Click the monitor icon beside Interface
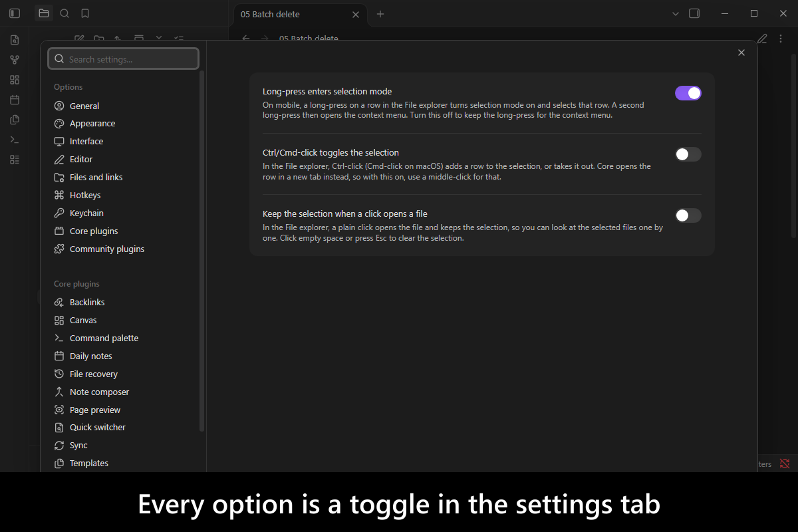The height and width of the screenshot is (532, 798). click(x=59, y=142)
